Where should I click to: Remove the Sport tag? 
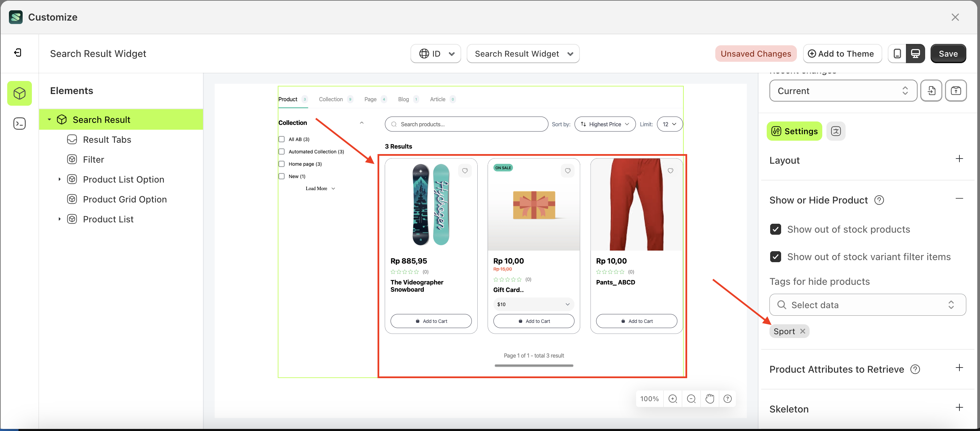803,331
